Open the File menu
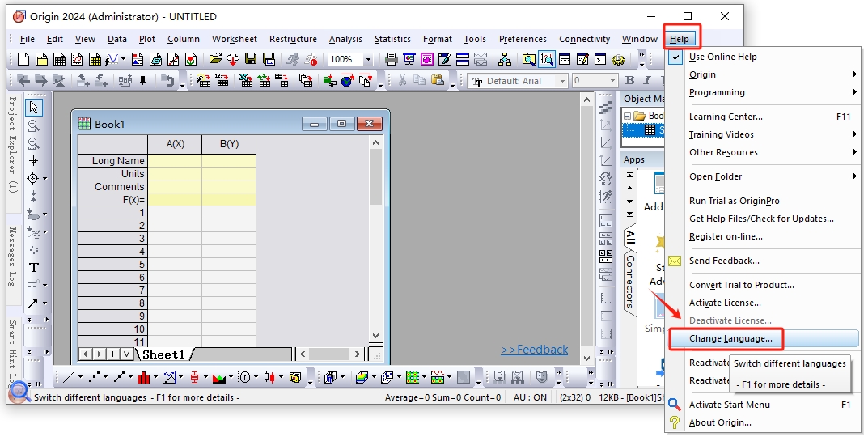The height and width of the screenshot is (437, 868). pos(28,39)
